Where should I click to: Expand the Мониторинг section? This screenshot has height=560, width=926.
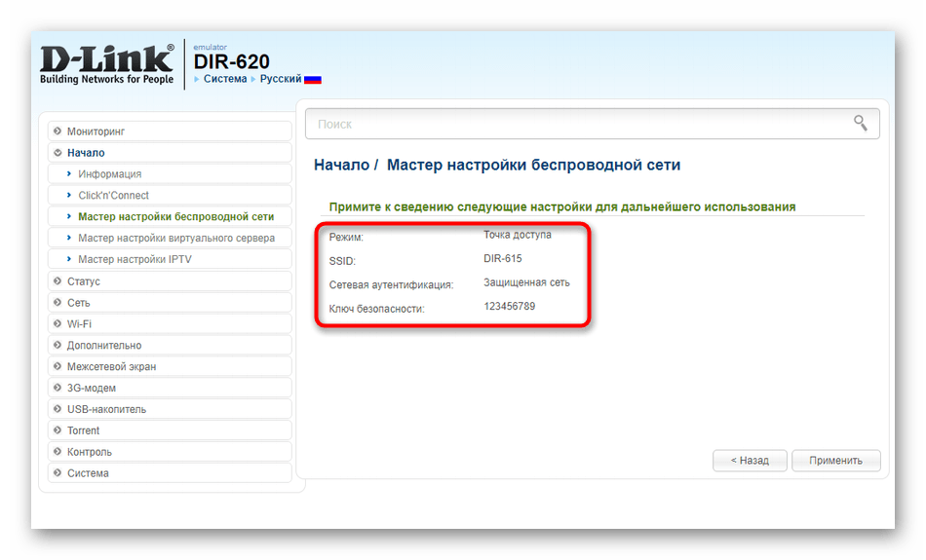coord(96,131)
